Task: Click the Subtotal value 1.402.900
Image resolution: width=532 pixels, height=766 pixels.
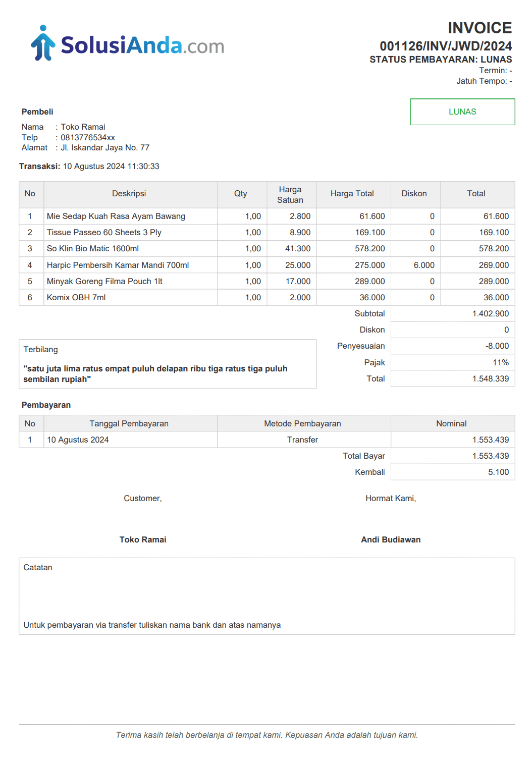Action: click(490, 314)
